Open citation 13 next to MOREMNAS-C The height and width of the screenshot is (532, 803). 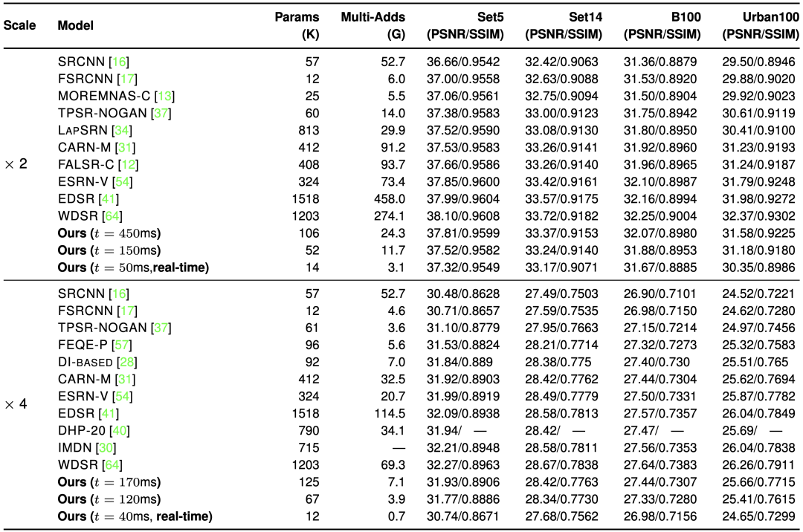coord(161,96)
